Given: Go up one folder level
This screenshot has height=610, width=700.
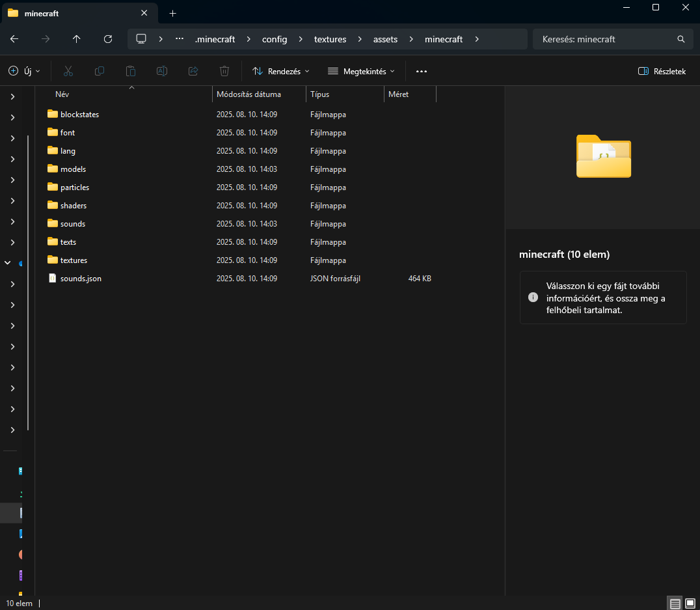Looking at the screenshot, I should pyautogui.click(x=76, y=39).
